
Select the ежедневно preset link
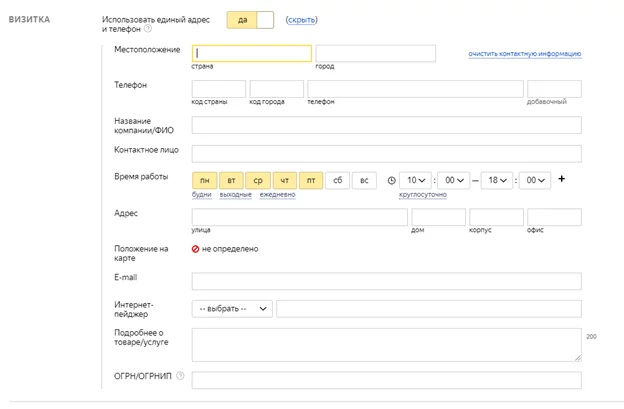pos(277,195)
